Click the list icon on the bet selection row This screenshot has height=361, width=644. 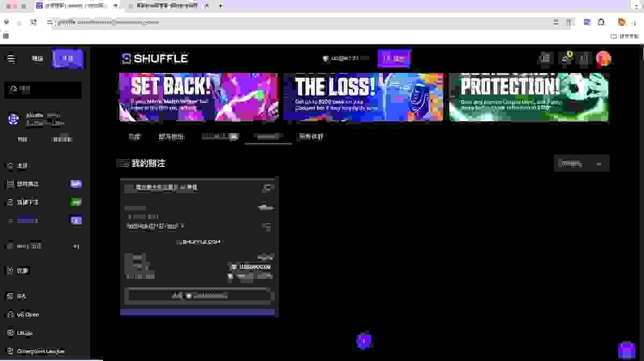click(x=267, y=226)
